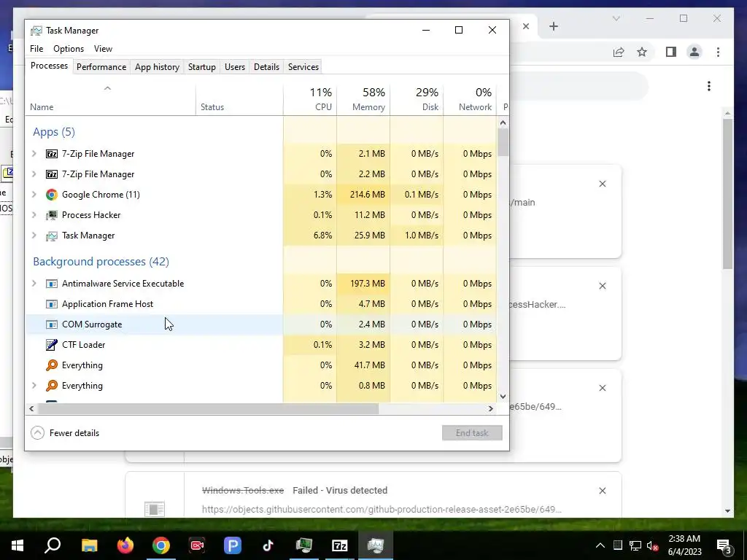Screen dimensions: 747x560
Task: Sort by CPU column header
Action: (x=310, y=99)
